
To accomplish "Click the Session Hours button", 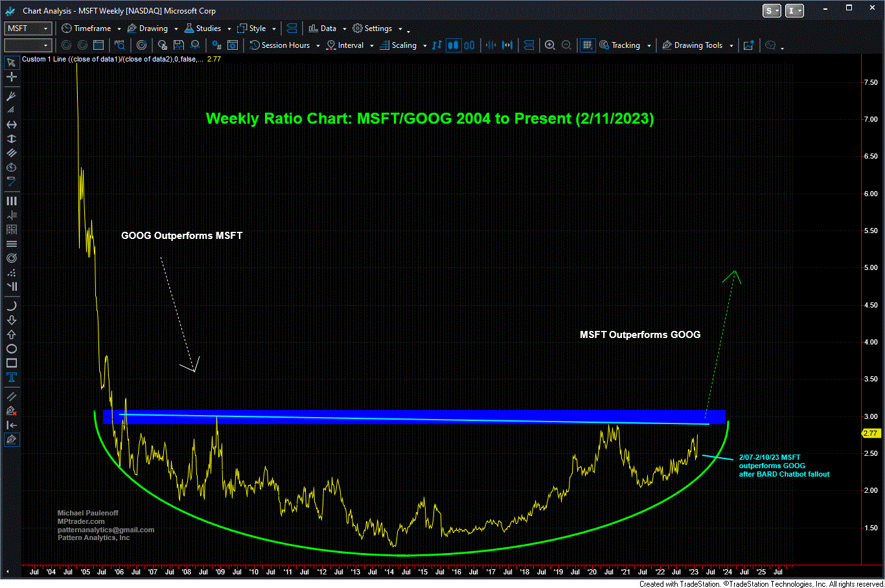I will coord(280,45).
